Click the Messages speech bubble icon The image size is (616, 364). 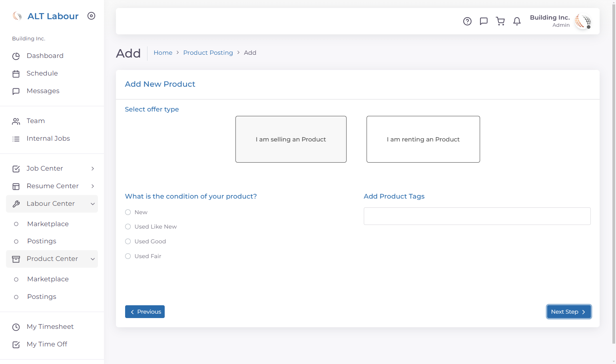(16, 91)
